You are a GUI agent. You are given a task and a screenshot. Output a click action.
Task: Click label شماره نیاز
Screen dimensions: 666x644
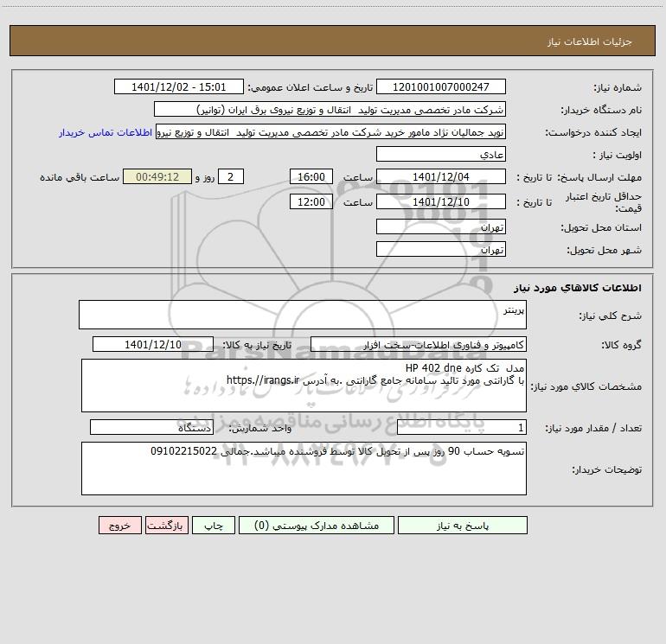[618, 87]
